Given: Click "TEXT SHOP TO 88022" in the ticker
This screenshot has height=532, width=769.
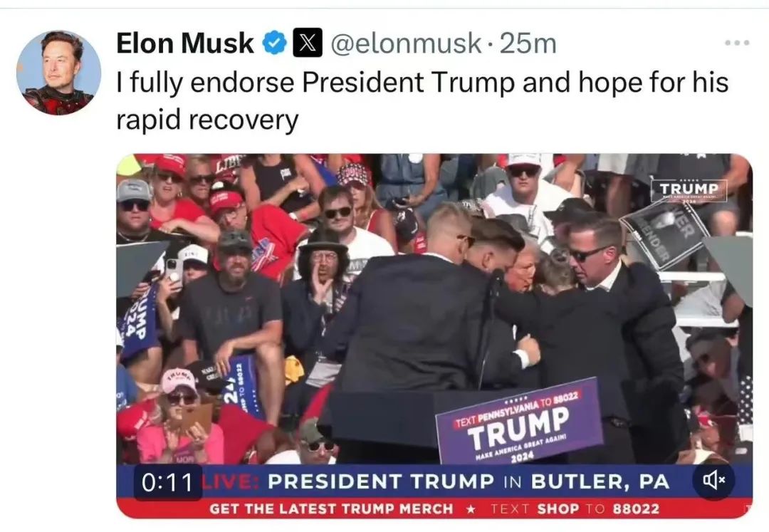Looking at the screenshot, I should [x=575, y=509].
